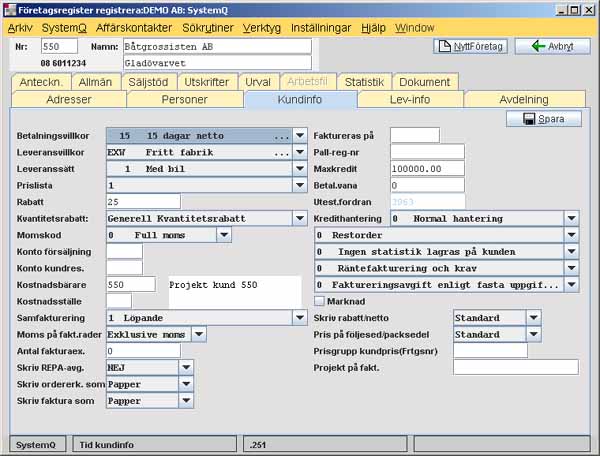
Task: Open the Window menu
Action: (414, 28)
